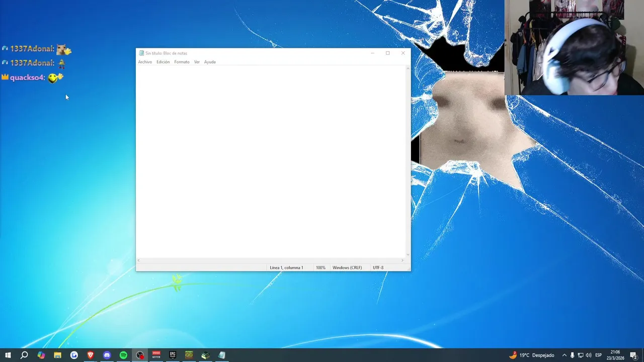644x362 pixels.
Task: Open Spotify from the taskbar
Action: [x=123, y=355]
